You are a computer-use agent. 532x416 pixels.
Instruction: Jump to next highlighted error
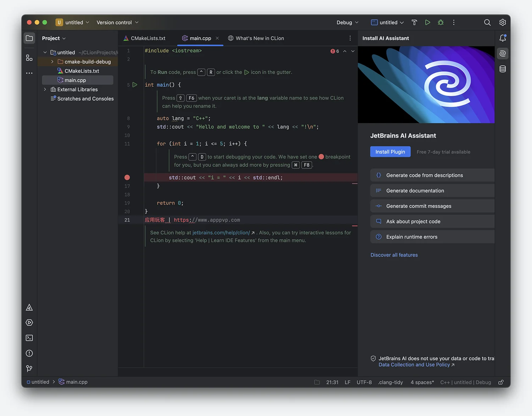coord(353,51)
